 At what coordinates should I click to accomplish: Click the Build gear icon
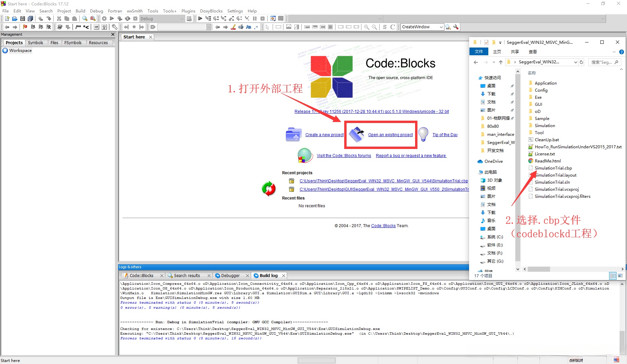(104, 19)
